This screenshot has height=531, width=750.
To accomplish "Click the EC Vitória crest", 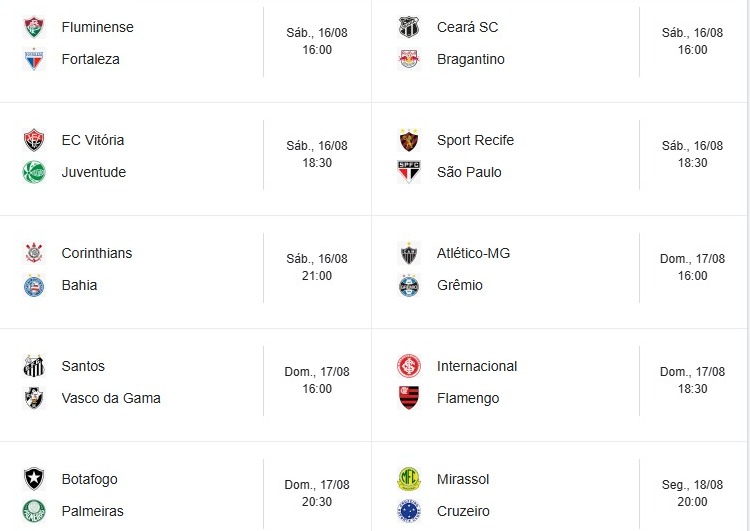I will coord(34,140).
